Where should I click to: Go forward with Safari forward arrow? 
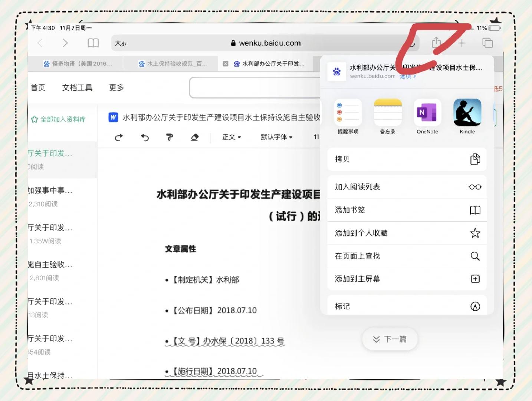point(65,43)
